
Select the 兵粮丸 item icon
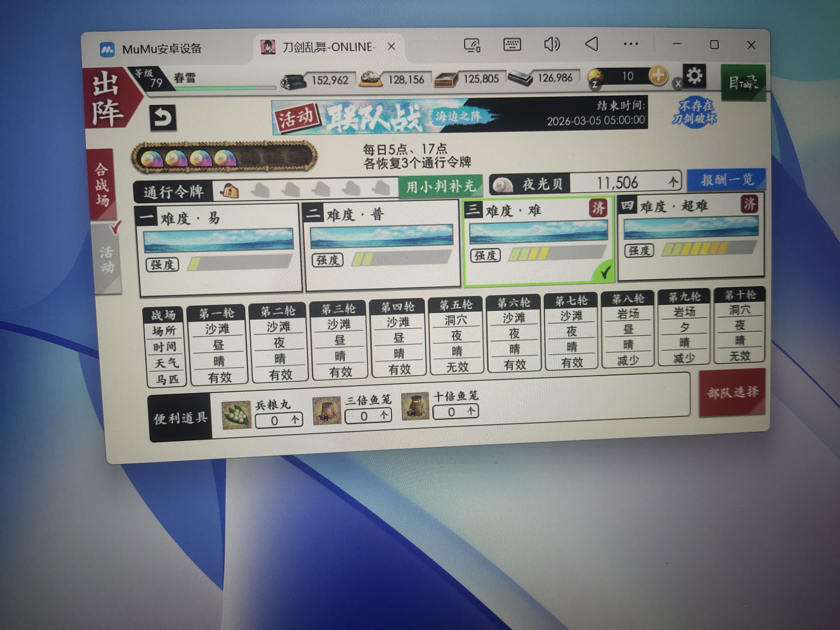pyautogui.click(x=236, y=415)
